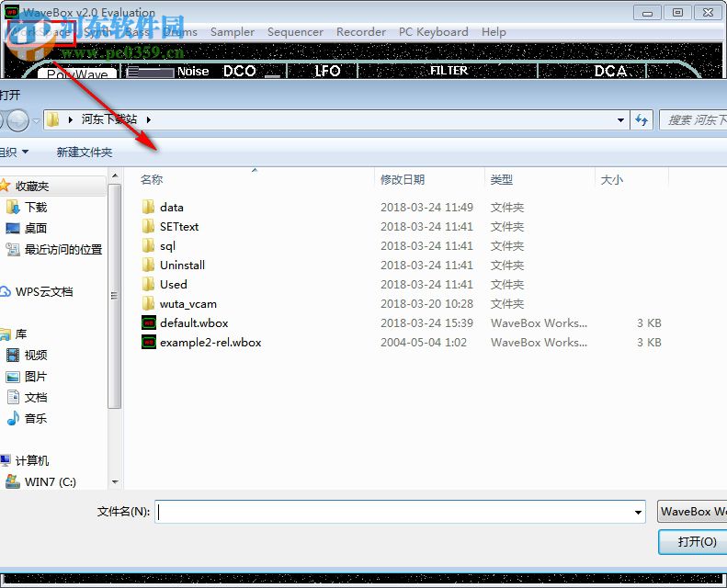The width and height of the screenshot is (727, 588).
Task: Click into the 文件名 input field
Action: (x=400, y=512)
